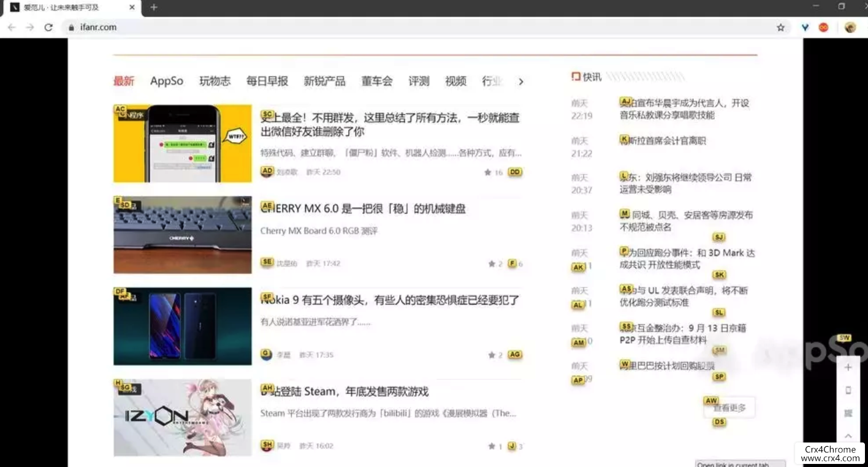Switch to the AppSo category tab
The image size is (868, 467).
tap(167, 82)
